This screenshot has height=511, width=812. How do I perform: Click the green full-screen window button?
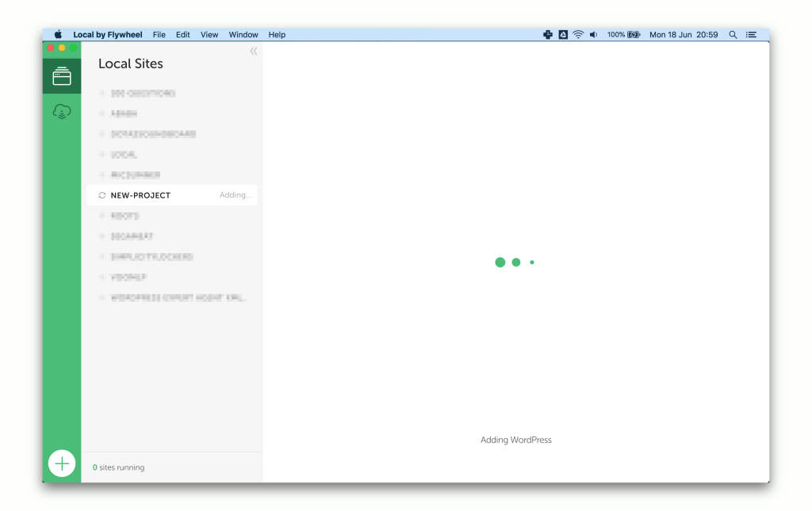74,48
